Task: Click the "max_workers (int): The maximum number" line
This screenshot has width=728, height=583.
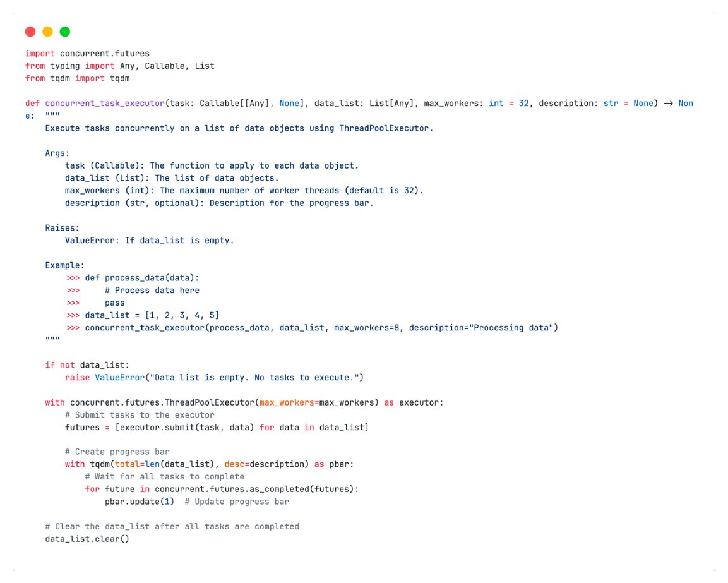Action: (x=244, y=191)
